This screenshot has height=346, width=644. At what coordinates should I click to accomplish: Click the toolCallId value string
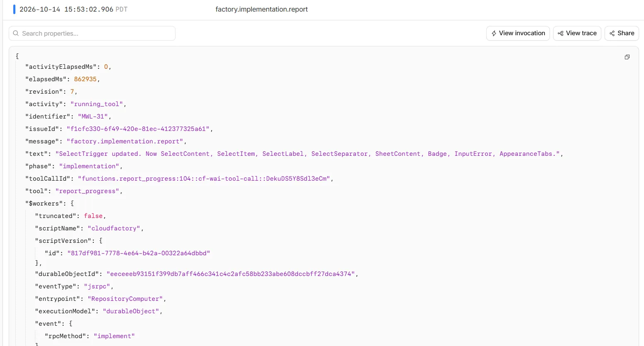(204, 179)
